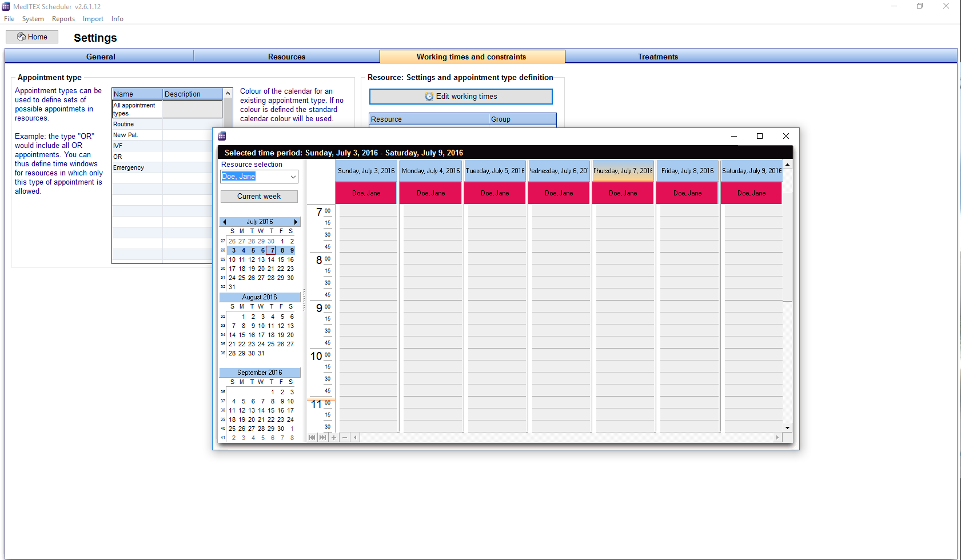This screenshot has height=560, width=961.
Task: Click the Resource column header
Action: 429,119
